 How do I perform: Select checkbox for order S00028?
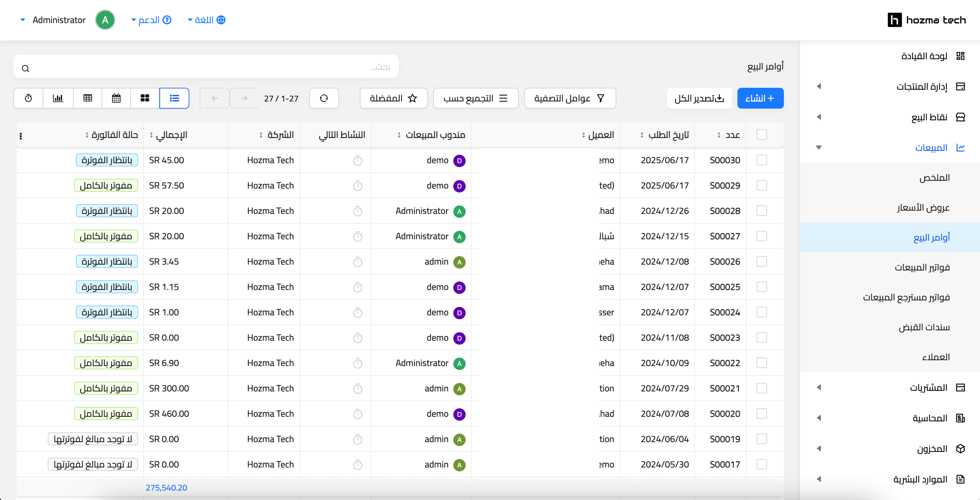[761, 211]
